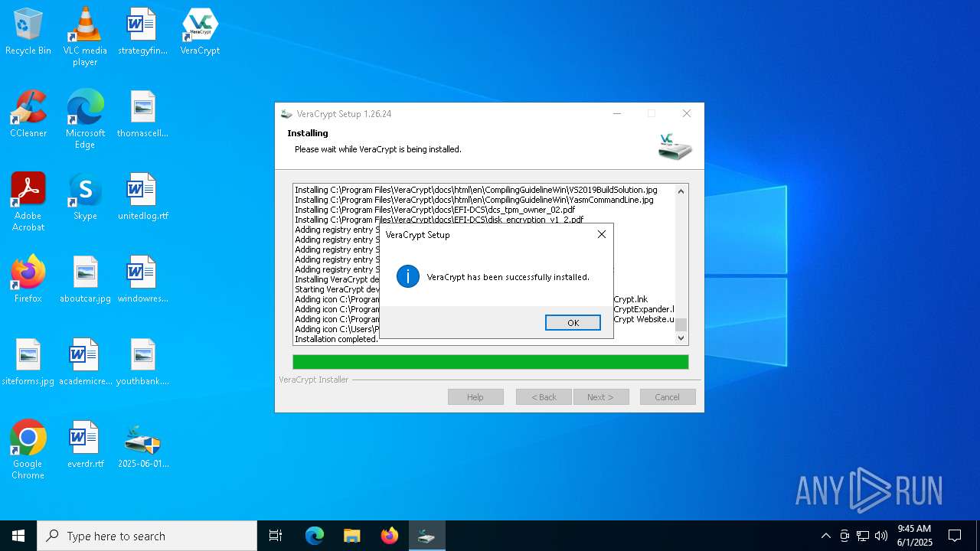Click the dcs_tpm_owner_02.pdf log line

coord(435,210)
